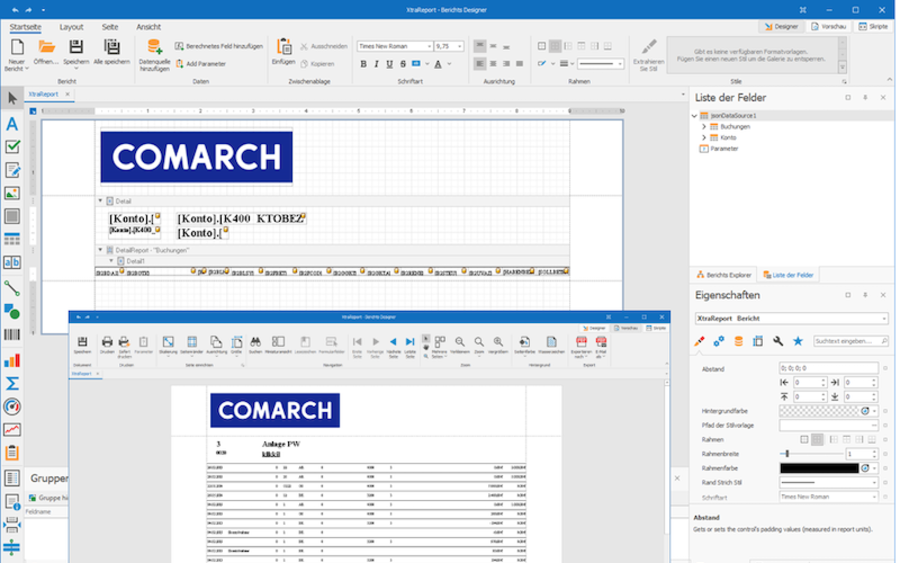900x563 pixels.
Task: Expand the Konto node in field list
Action: 704,138
